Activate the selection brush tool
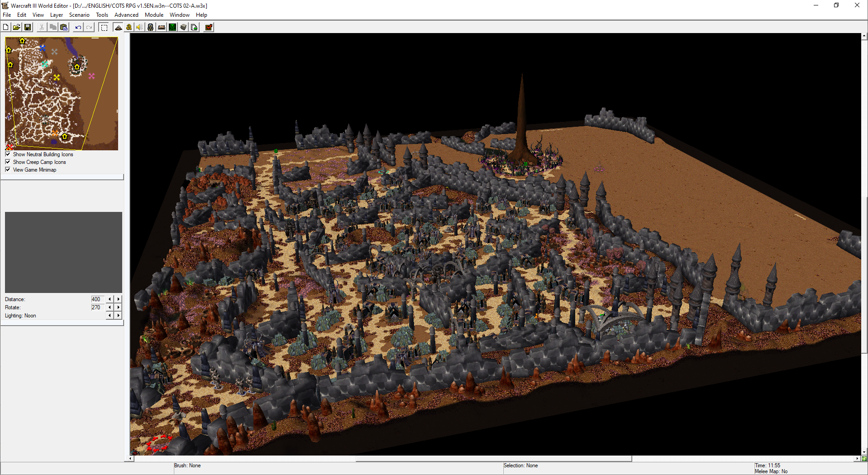The height and width of the screenshot is (475, 868). (104, 27)
